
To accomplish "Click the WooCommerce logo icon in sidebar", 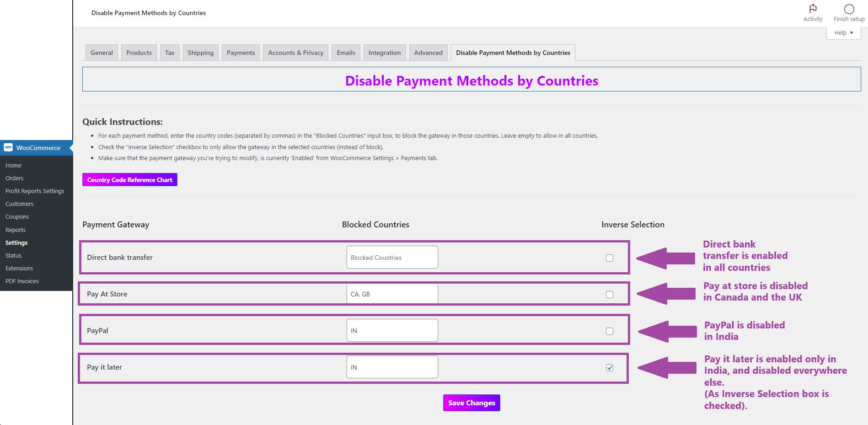I will (8, 147).
